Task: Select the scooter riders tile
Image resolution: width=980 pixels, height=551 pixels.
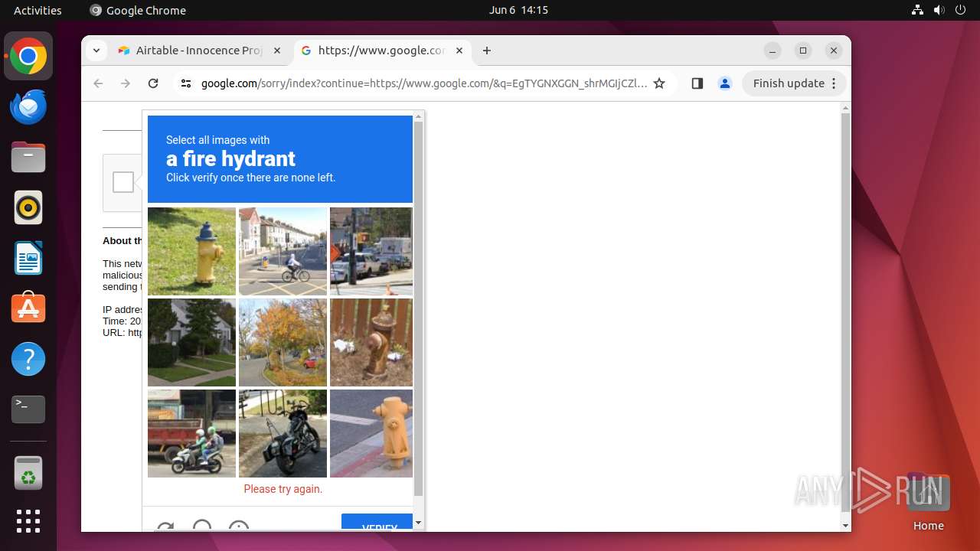Action: coord(191,433)
